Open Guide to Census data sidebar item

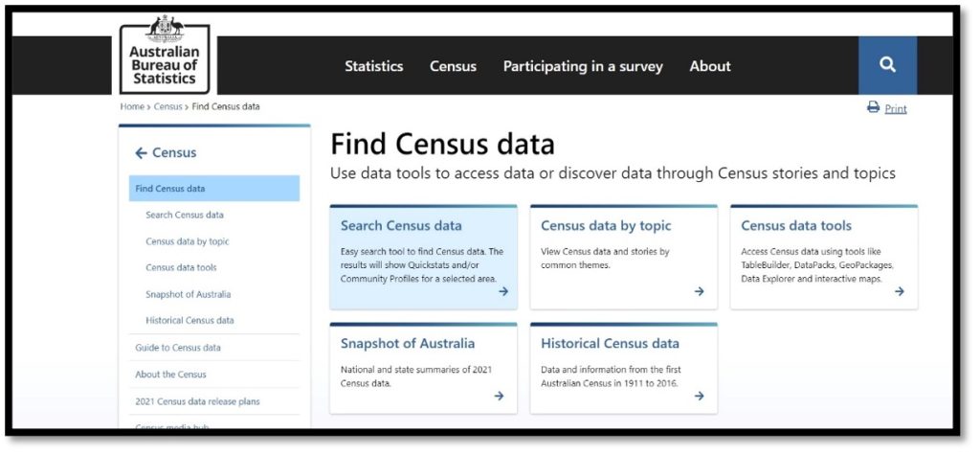pyautogui.click(x=178, y=348)
